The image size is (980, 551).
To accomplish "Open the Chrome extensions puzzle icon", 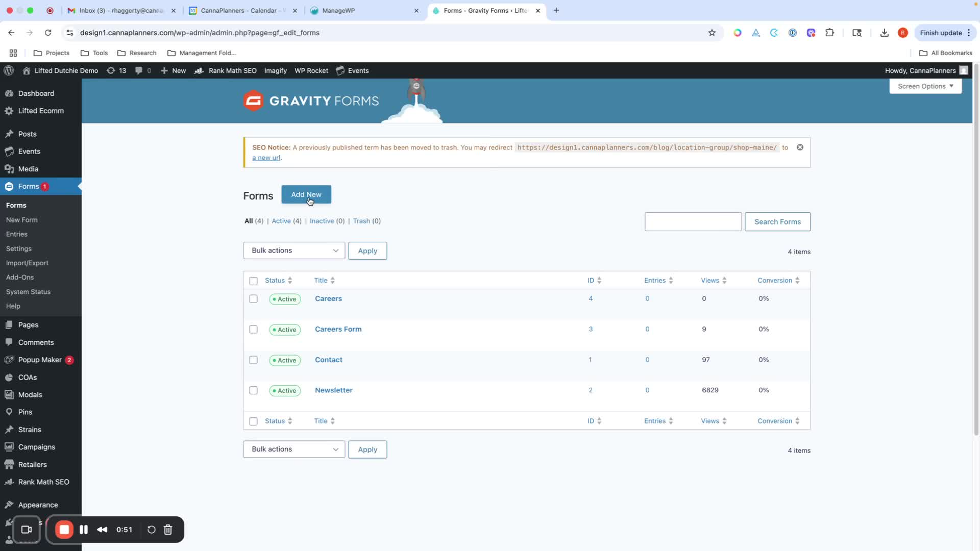I will point(829,33).
